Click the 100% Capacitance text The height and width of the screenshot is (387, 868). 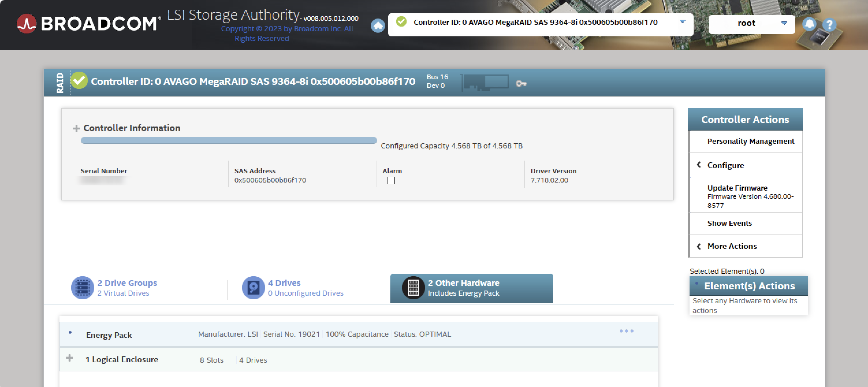coord(357,334)
